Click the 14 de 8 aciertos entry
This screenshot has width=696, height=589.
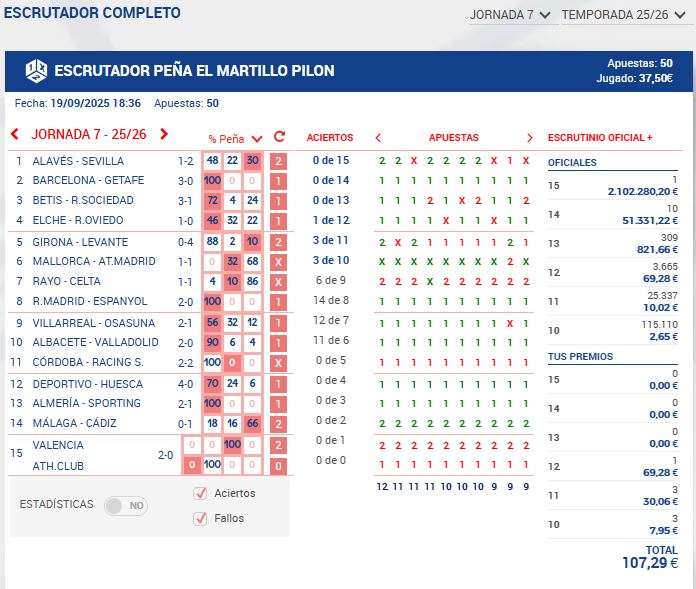tap(331, 300)
